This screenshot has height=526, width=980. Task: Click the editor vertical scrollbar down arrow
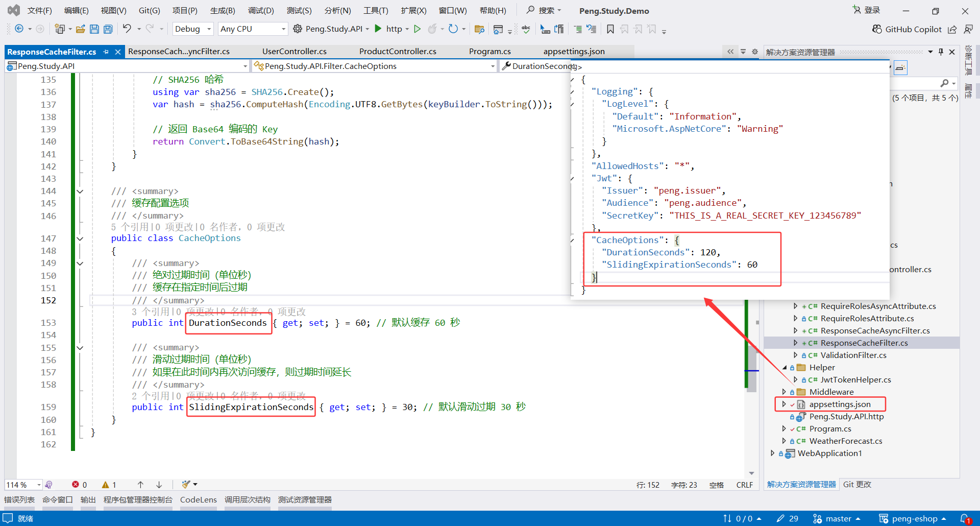pos(751,473)
